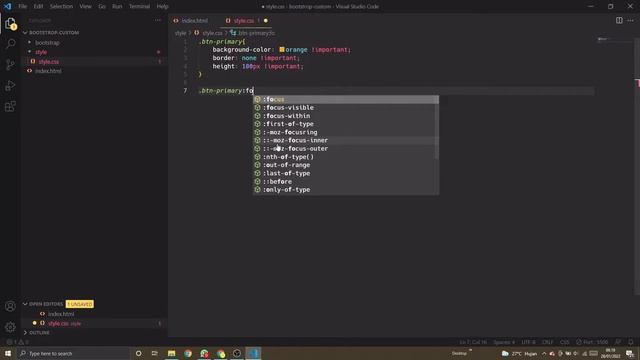Open the Source Control view
This screenshot has width=640, height=360.
point(10,64)
